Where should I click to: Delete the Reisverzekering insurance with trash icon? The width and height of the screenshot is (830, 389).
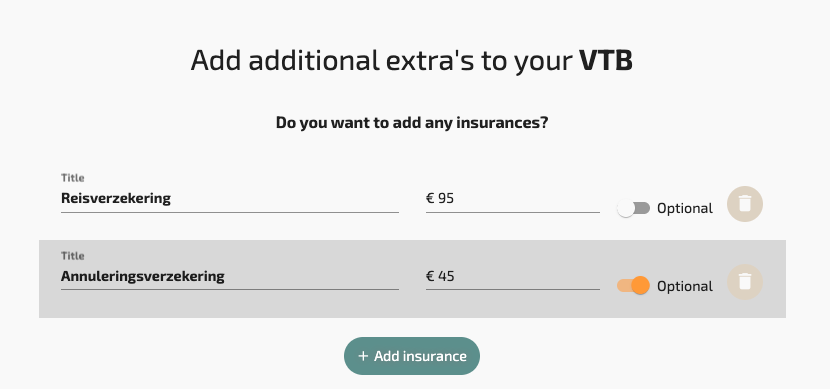pos(744,204)
